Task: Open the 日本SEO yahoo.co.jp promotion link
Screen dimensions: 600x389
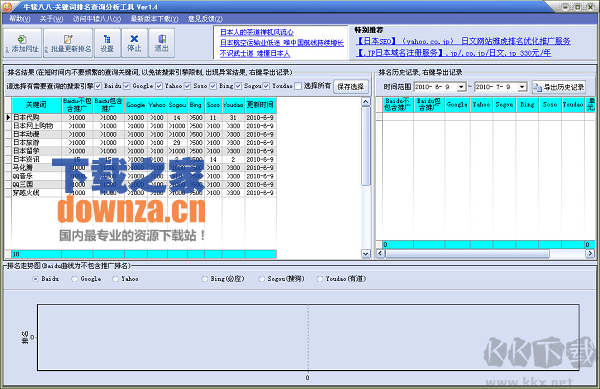Action: [463, 41]
